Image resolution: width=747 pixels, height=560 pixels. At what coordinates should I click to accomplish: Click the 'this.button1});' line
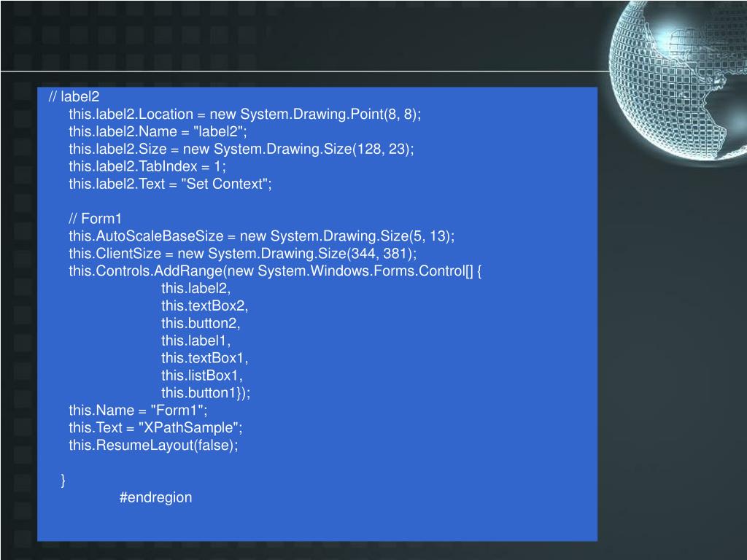[x=205, y=393]
